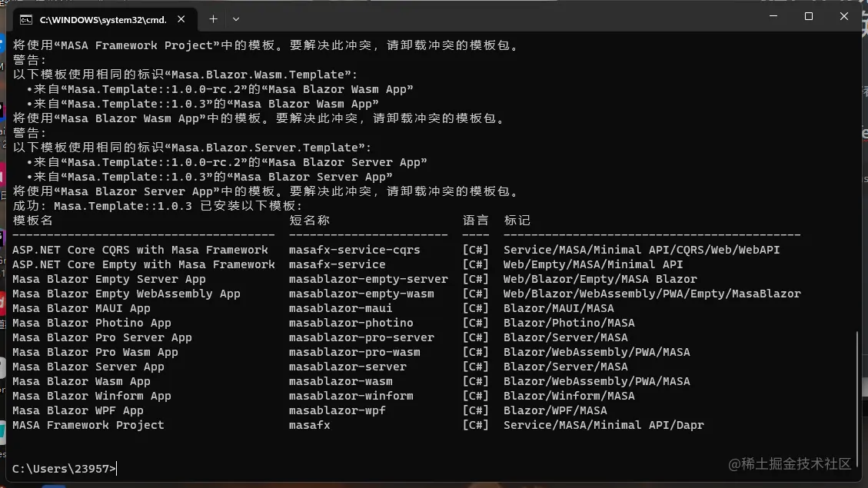Click template name Masa Blazor Winform App

[92, 396]
